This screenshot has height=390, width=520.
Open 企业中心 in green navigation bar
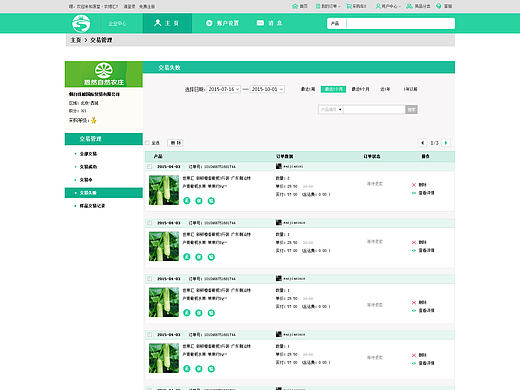117,24
